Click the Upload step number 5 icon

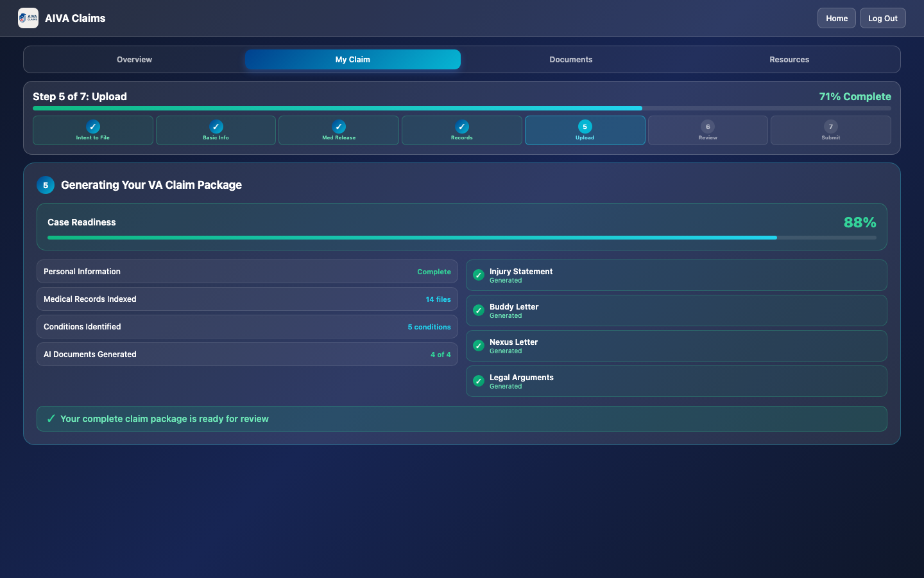pos(585,127)
